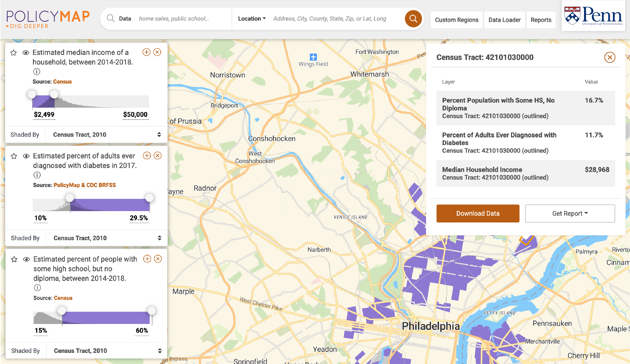Click the Conshohocken label on map
The height and width of the screenshot is (364, 630).
coord(272,139)
